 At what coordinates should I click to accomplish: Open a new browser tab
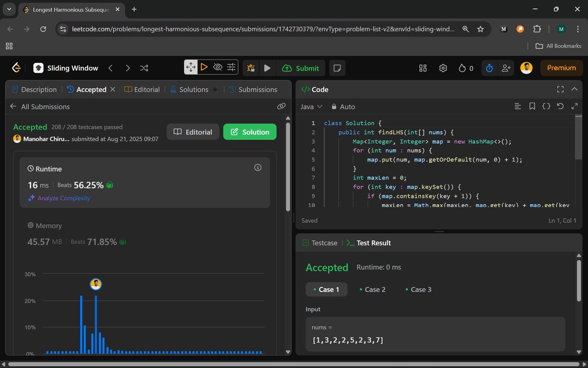(134, 9)
